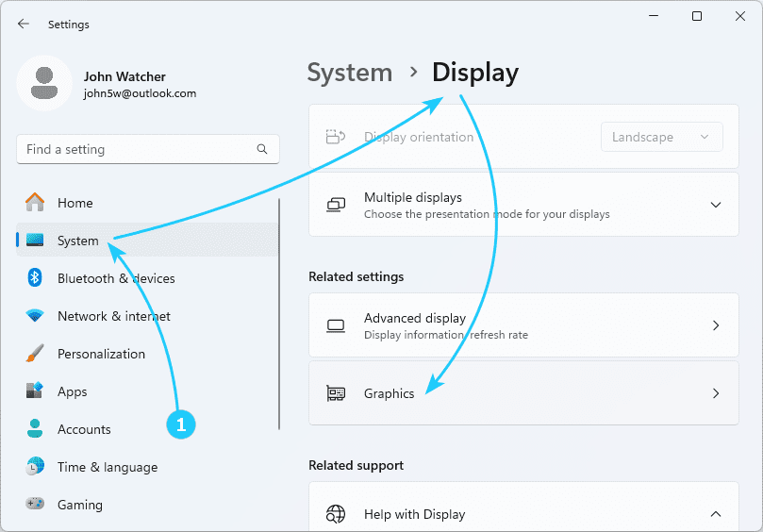
Task: Open Advanced display chevron arrow
Action: click(715, 325)
